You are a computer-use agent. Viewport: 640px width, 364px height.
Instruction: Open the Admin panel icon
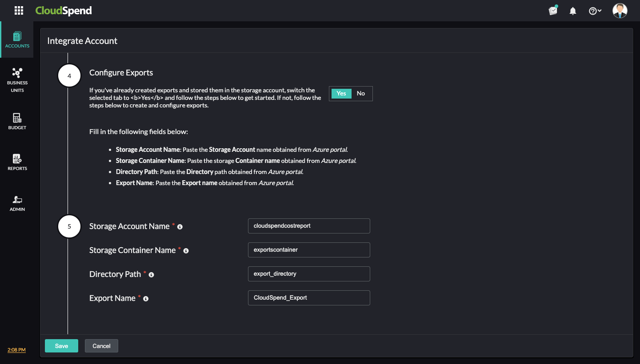click(x=17, y=202)
